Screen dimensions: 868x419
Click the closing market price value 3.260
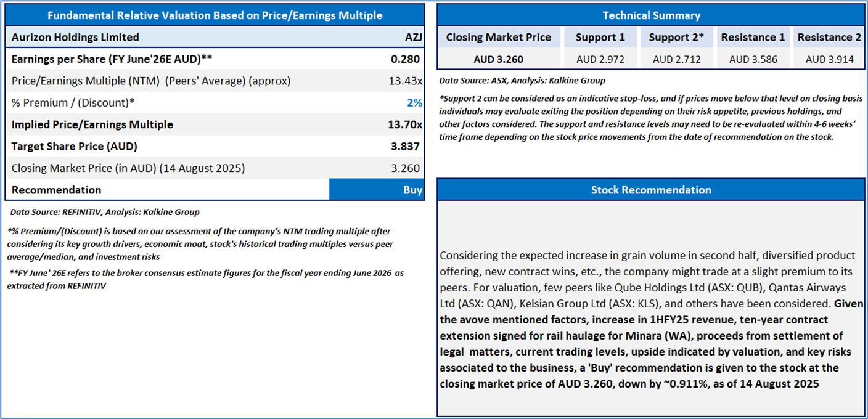point(406,168)
